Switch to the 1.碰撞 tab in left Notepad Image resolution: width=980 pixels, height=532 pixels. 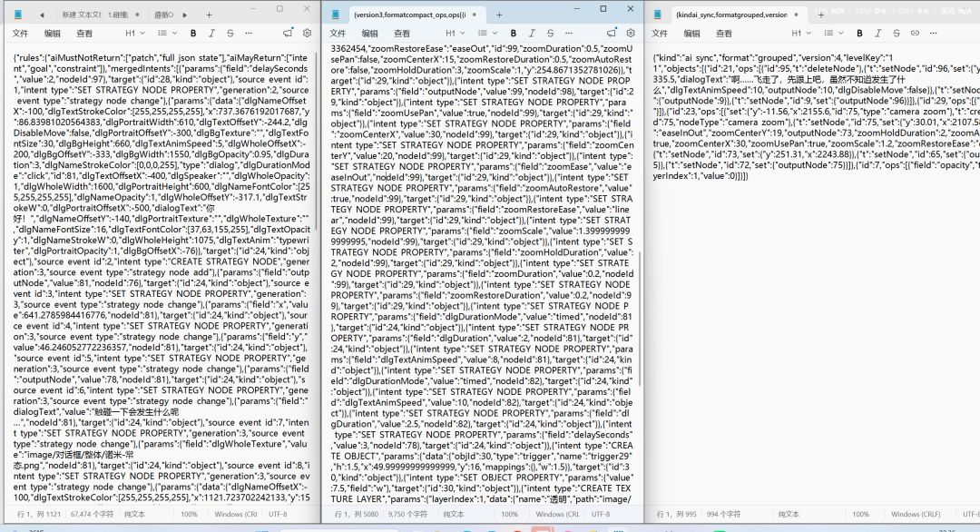point(118,15)
